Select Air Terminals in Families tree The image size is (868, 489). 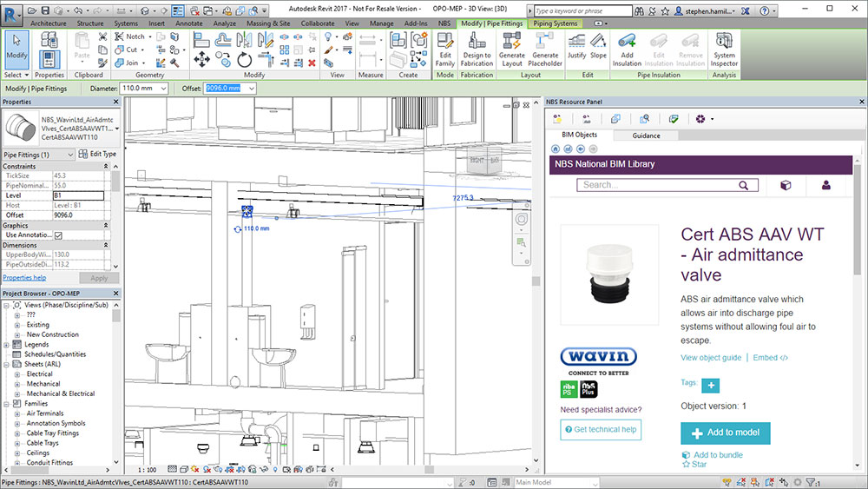coord(45,413)
